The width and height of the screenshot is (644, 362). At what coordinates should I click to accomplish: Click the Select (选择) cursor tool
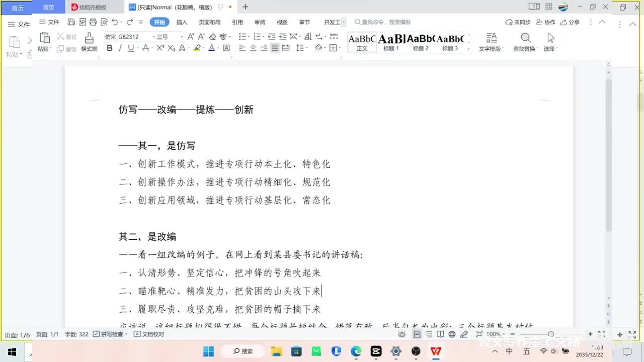[x=550, y=42]
